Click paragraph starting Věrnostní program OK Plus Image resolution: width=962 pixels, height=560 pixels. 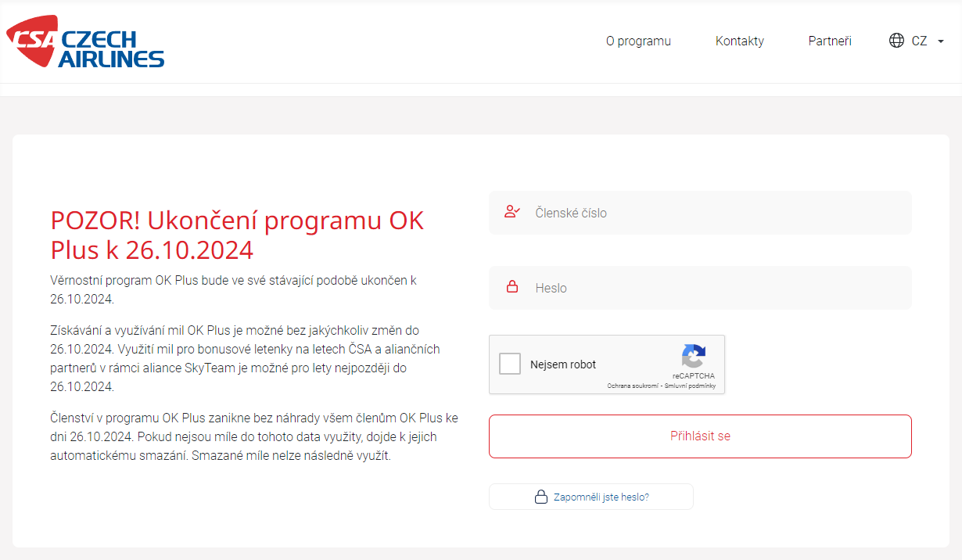(234, 289)
